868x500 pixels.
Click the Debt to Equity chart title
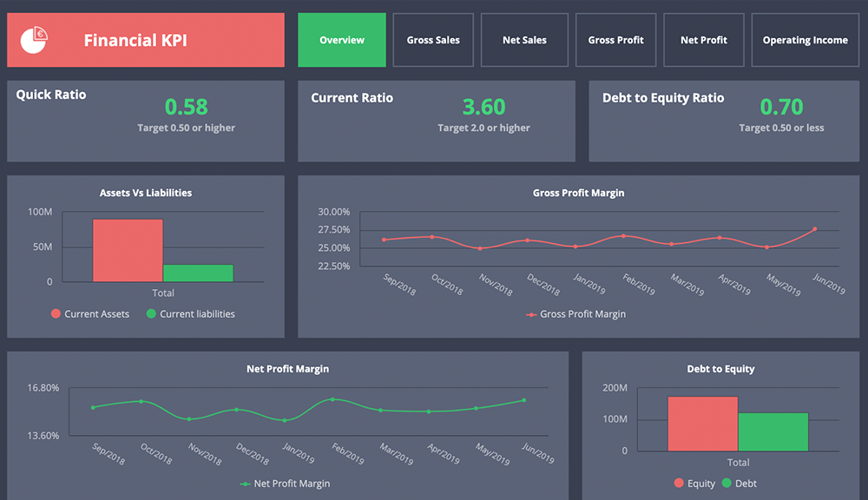[x=720, y=369]
